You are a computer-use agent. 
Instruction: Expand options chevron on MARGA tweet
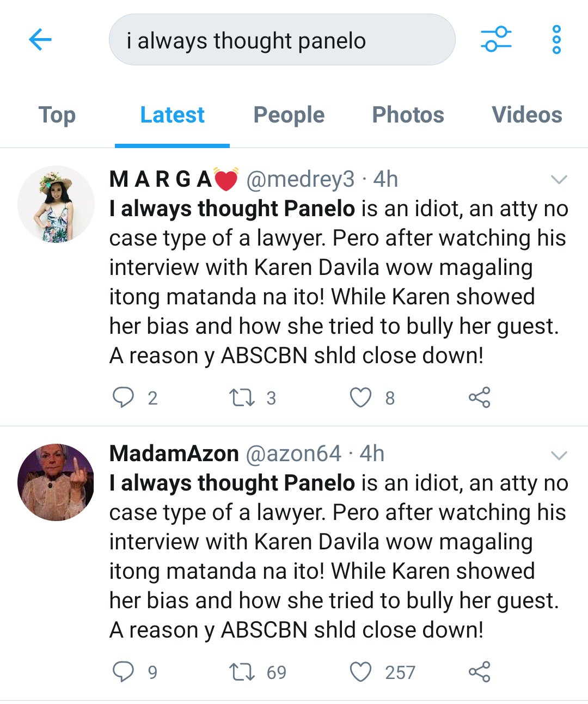click(559, 180)
